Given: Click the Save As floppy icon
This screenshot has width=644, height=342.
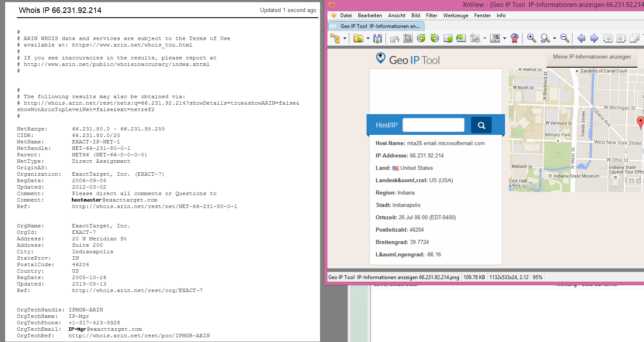Looking at the screenshot, I should coord(377,38).
